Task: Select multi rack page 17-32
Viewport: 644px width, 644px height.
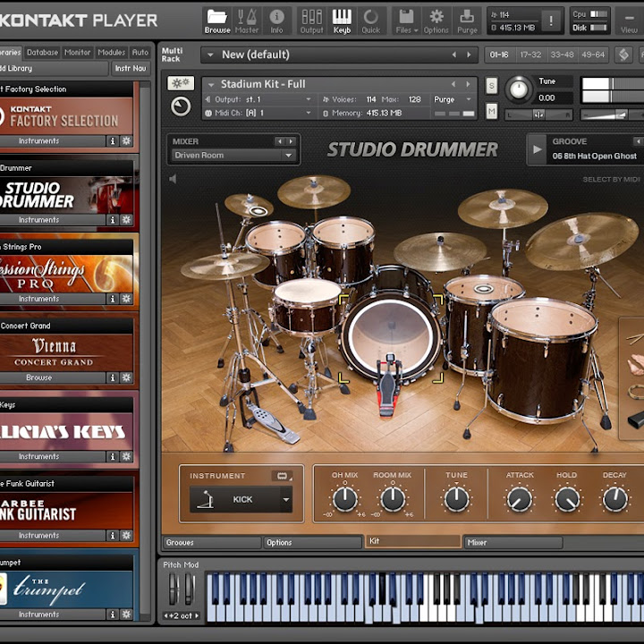Action: [530, 55]
